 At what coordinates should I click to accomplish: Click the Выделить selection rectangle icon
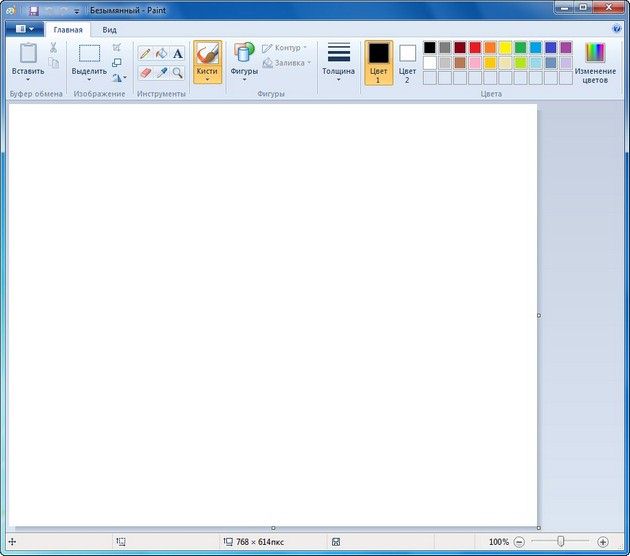89,53
